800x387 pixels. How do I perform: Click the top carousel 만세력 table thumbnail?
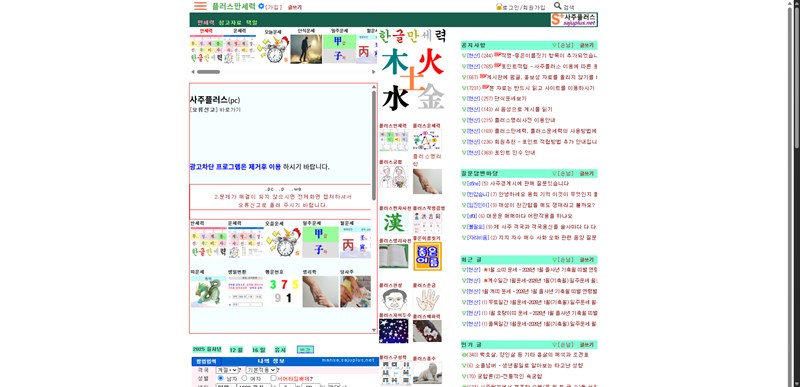206,49
